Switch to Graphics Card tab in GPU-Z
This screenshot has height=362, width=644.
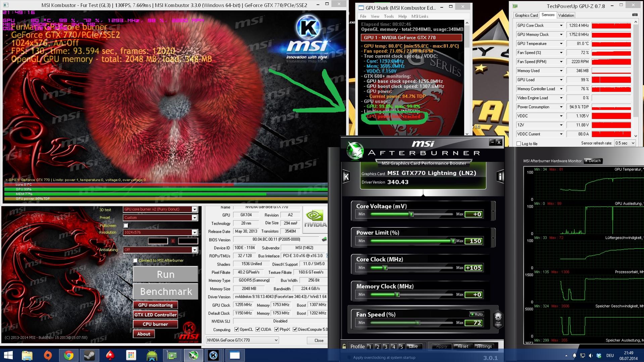526,15
